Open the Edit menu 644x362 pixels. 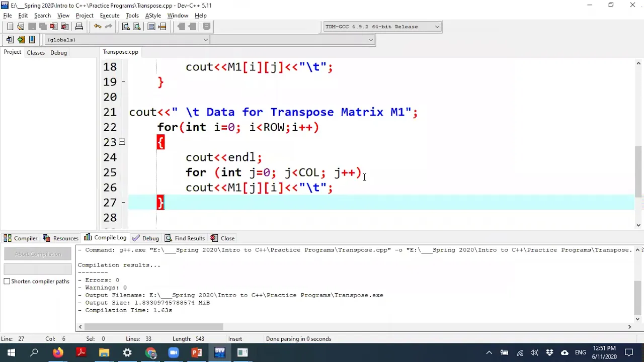point(23,16)
